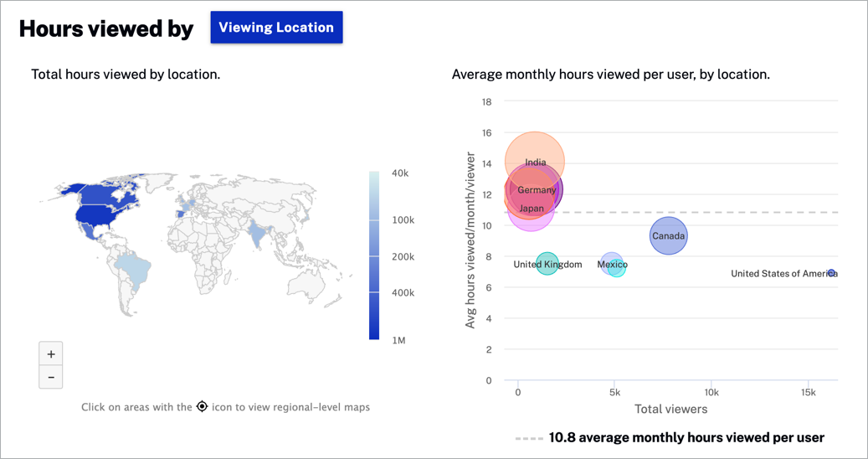
Task: Click the cyan bubble beside Mexico
Action: [x=618, y=270]
